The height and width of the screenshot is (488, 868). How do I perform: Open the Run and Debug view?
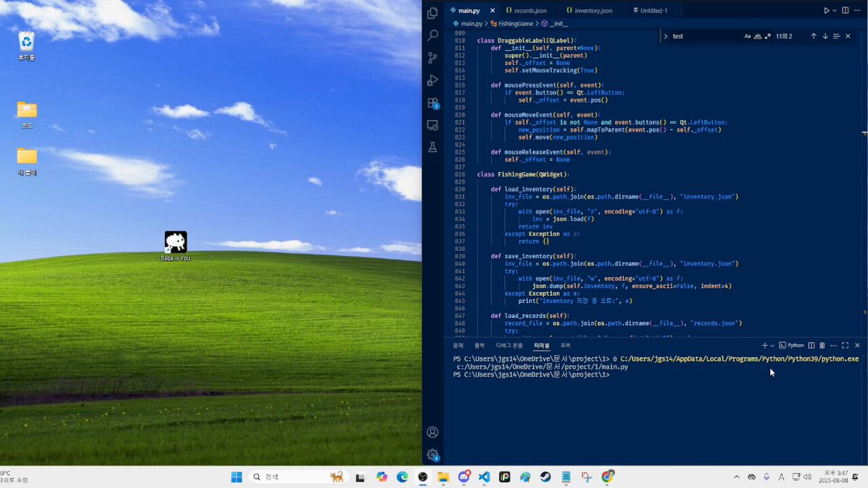[433, 80]
